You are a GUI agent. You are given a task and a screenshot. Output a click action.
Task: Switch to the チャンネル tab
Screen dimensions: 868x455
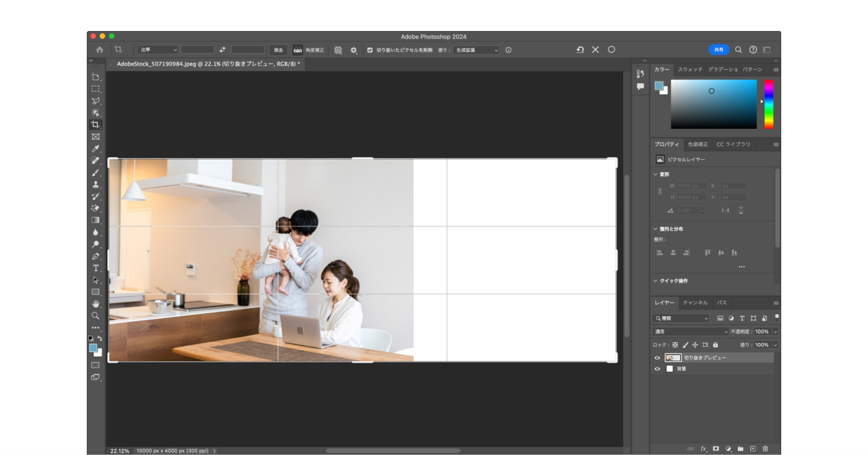pos(695,303)
